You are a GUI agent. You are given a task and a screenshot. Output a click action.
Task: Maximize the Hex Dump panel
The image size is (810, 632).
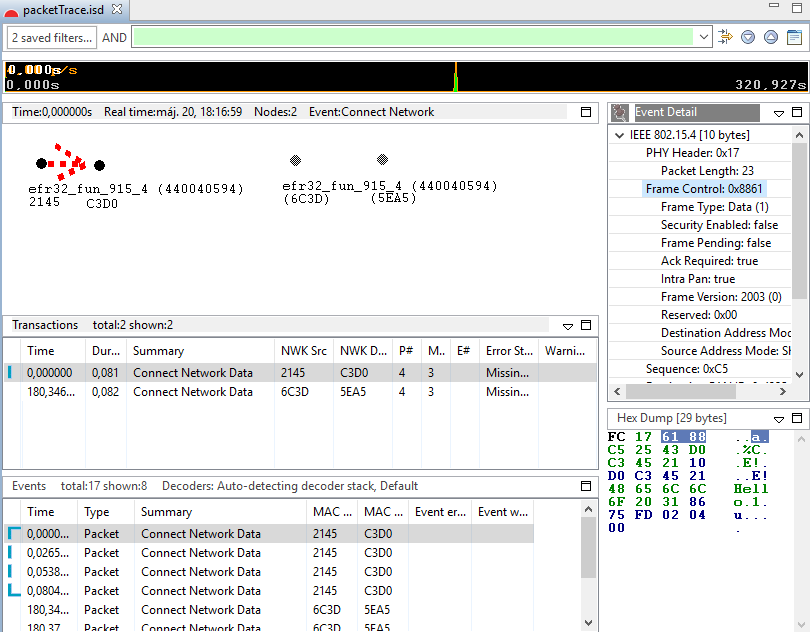click(x=797, y=419)
